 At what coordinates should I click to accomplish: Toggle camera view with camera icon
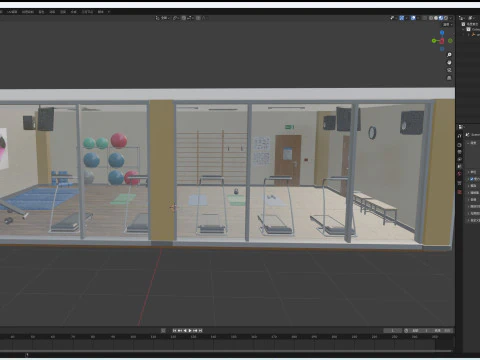449,70
